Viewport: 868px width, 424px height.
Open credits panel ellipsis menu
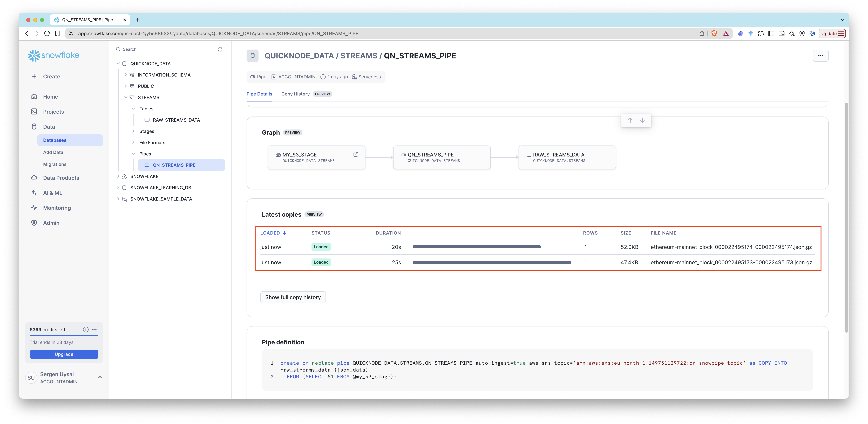[x=94, y=329]
